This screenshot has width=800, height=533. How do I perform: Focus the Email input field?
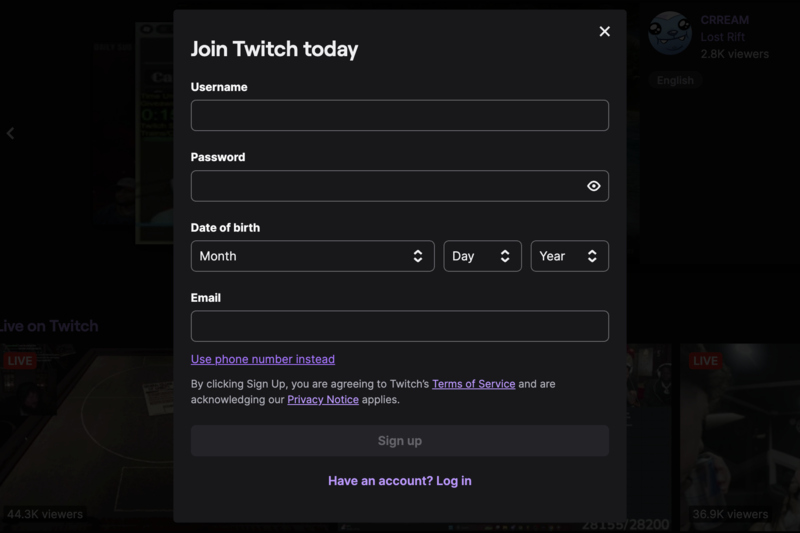coord(399,326)
